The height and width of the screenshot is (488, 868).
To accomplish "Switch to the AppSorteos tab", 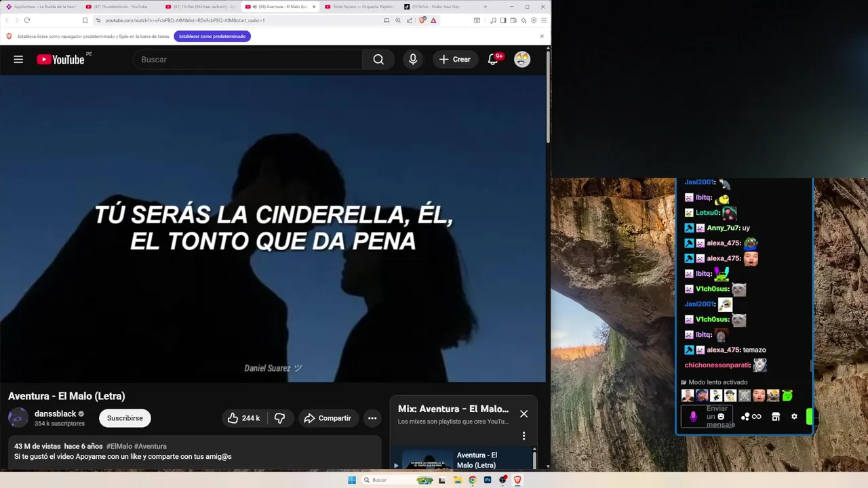I will tap(41, 7).
